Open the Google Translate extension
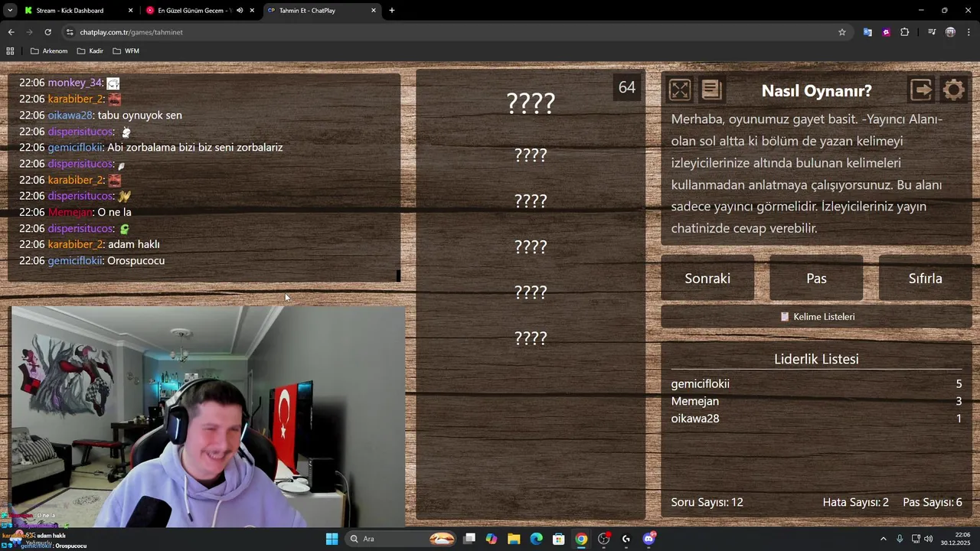The image size is (980, 551). [x=867, y=32]
